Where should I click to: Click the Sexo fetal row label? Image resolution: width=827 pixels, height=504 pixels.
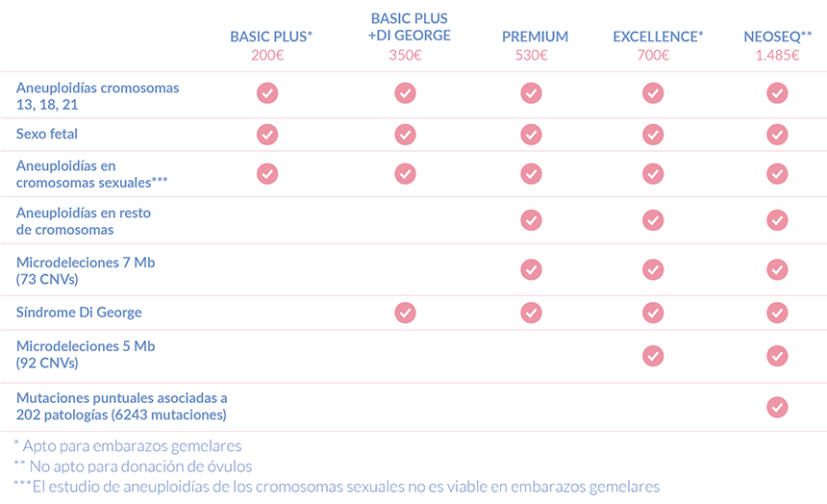coord(47,134)
